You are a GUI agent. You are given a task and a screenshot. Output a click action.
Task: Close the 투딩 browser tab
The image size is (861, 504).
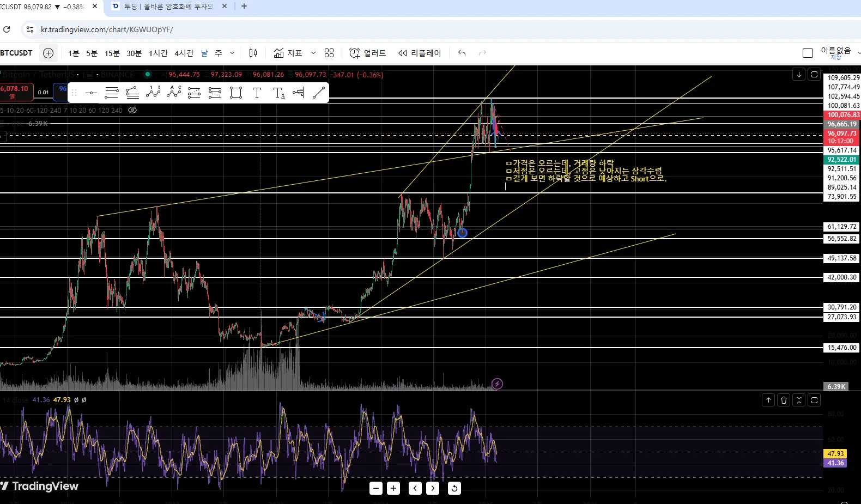point(225,7)
